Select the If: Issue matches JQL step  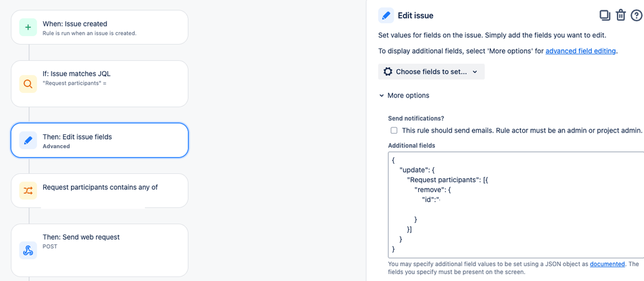pyautogui.click(x=99, y=84)
